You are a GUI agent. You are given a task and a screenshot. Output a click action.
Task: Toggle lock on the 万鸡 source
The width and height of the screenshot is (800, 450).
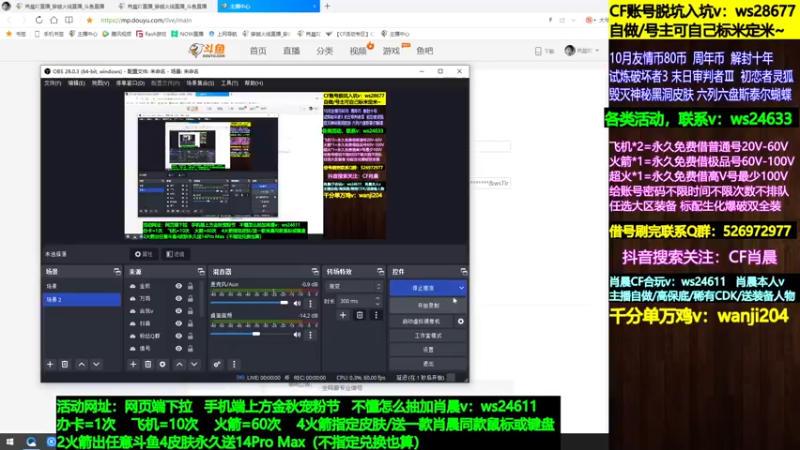point(190,298)
